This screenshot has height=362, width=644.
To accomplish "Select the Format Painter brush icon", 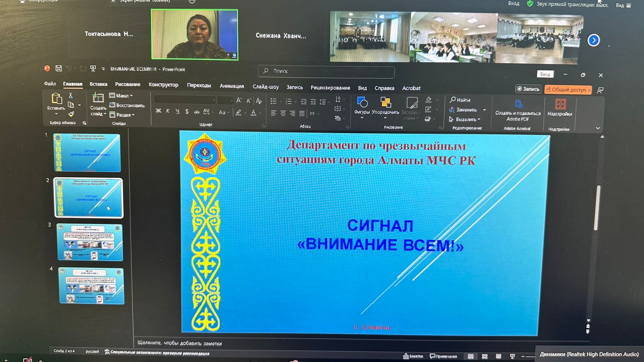I will click(71, 114).
